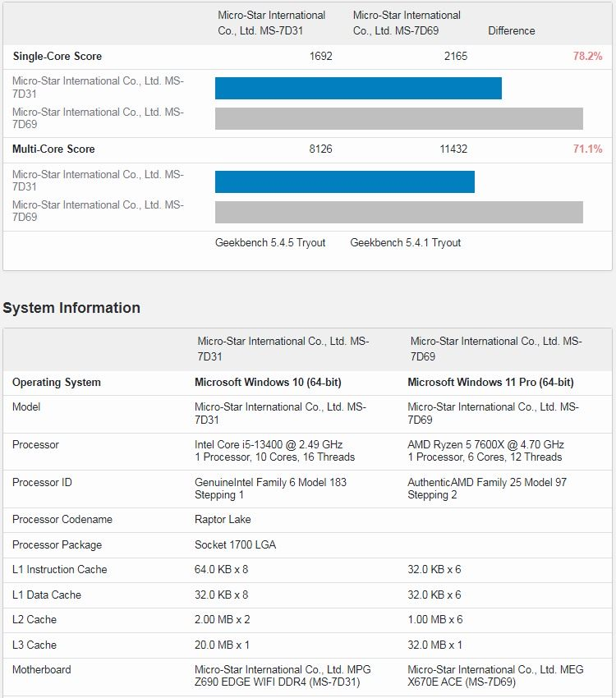Click the blue single-core bar for MS-7D31
The image size is (616, 698).
(x=358, y=88)
